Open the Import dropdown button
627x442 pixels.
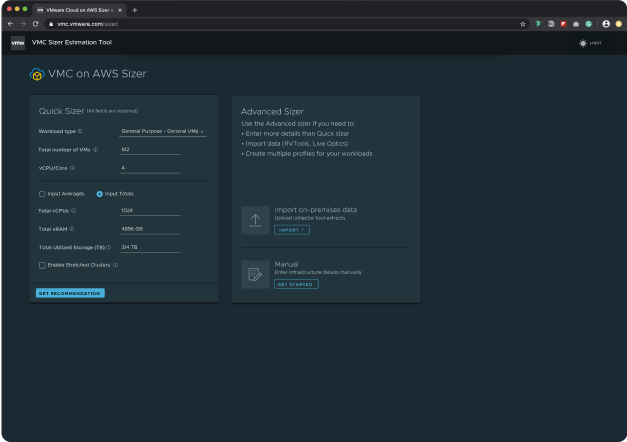click(292, 230)
